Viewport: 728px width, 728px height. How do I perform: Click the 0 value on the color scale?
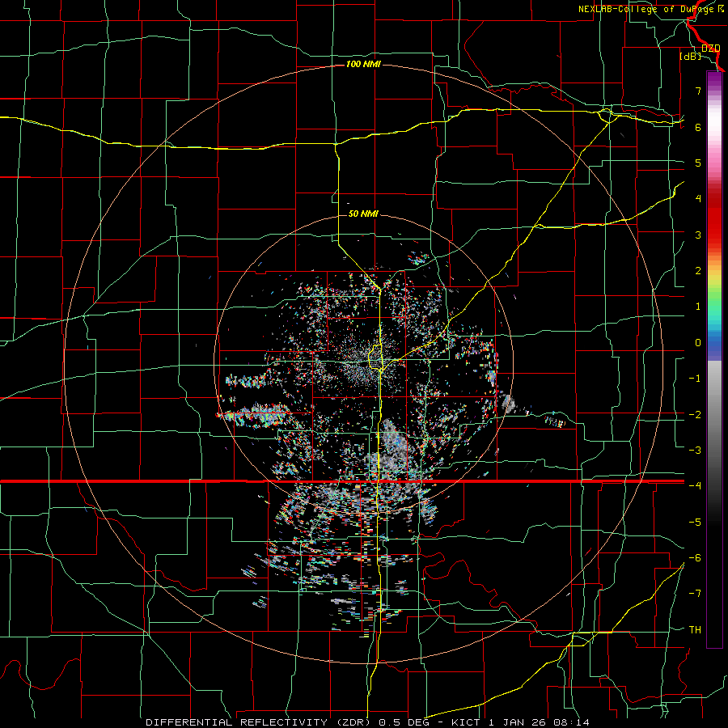(698, 343)
